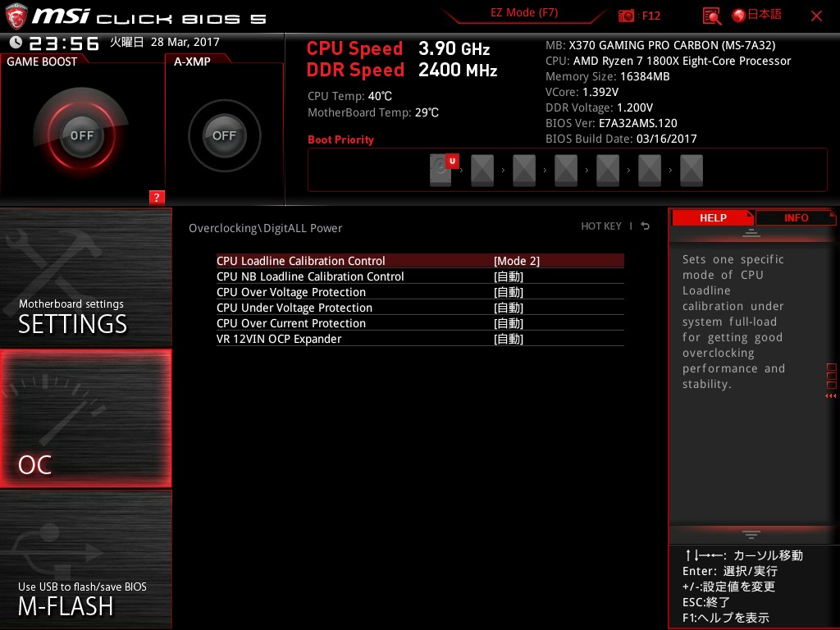
Task: Open CPU Loadline Calibration Control [Mode 2] dropdown
Action: point(517,261)
